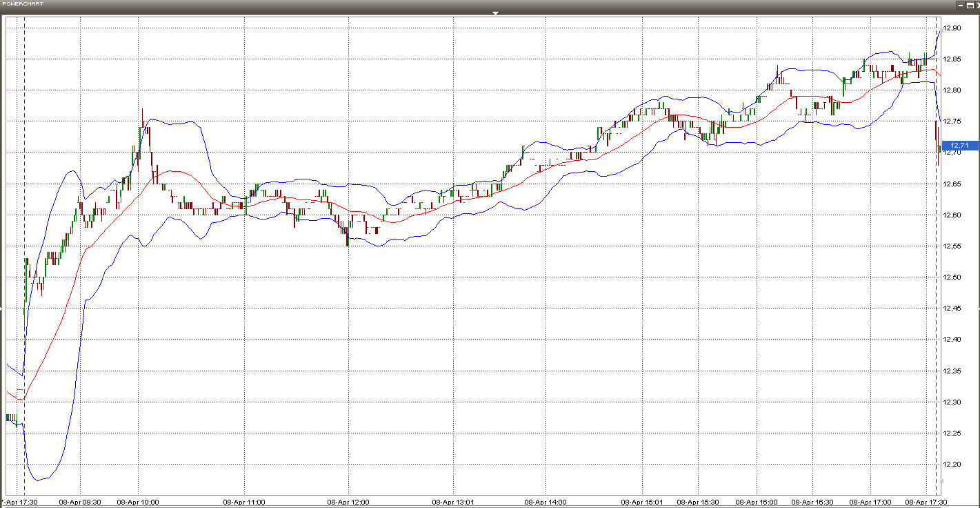980x508 pixels.
Task: Click the 08-Apr 14:00 time label
Action: coord(546,502)
